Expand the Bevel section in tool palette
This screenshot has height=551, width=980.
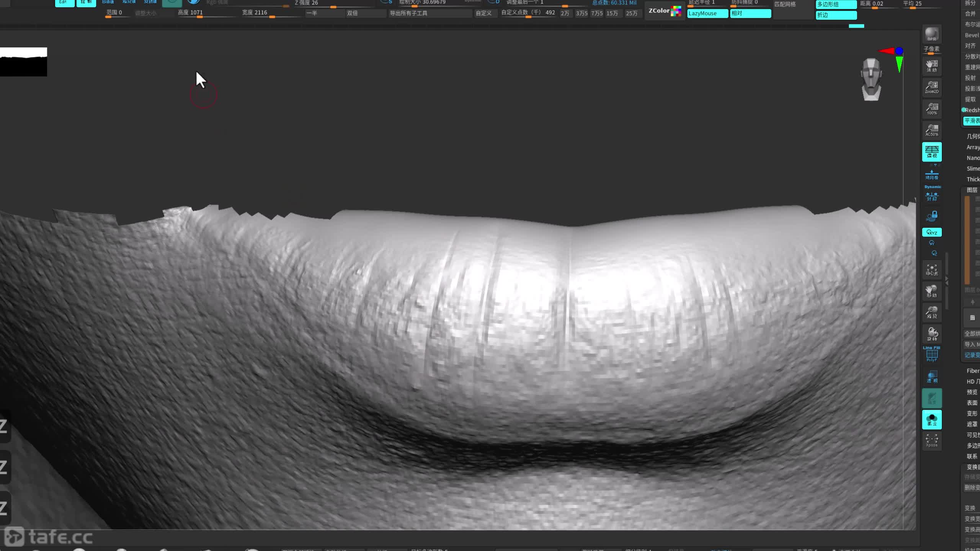pyautogui.click(x=972, y=35)
